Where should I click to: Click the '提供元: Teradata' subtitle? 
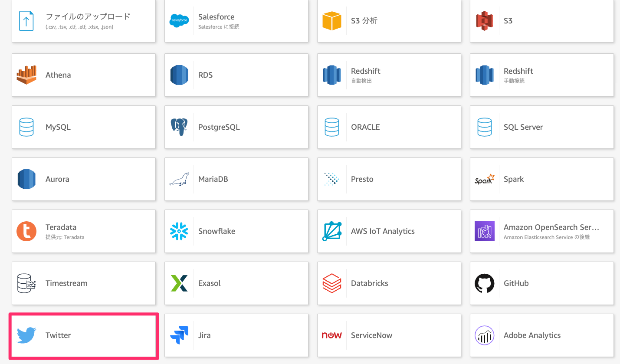[65, 237]
